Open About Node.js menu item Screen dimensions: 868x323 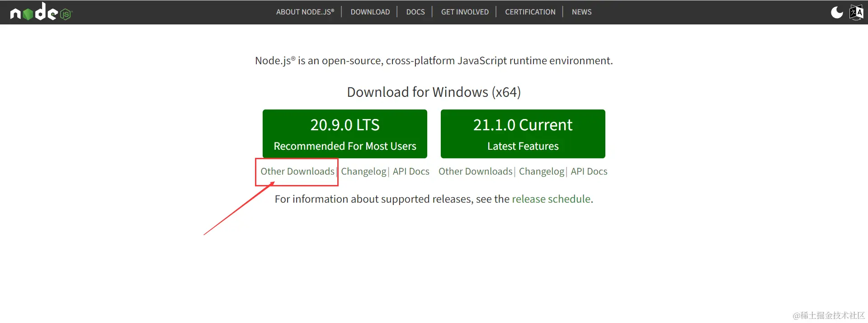(x=305, y=12)
